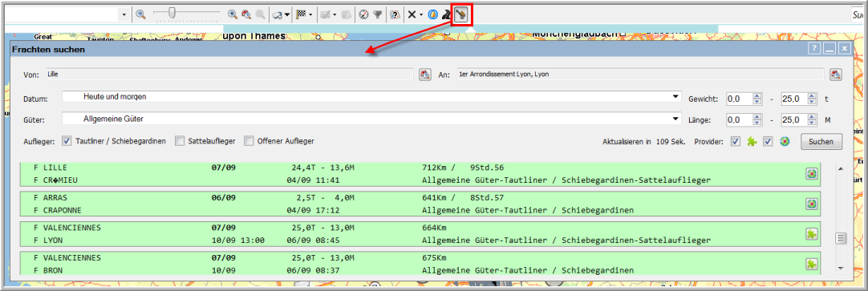
Task: Open the freight search toolbar icon
Action: 461,15
